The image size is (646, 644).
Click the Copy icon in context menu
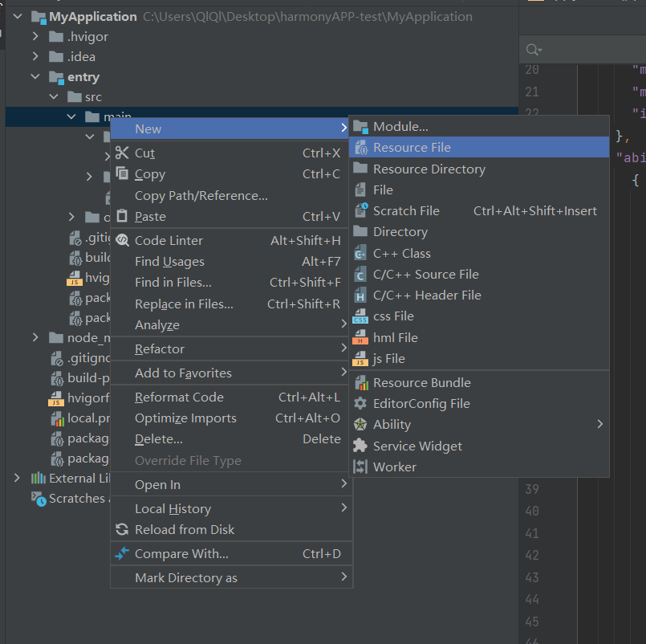[x=122, y=173]
